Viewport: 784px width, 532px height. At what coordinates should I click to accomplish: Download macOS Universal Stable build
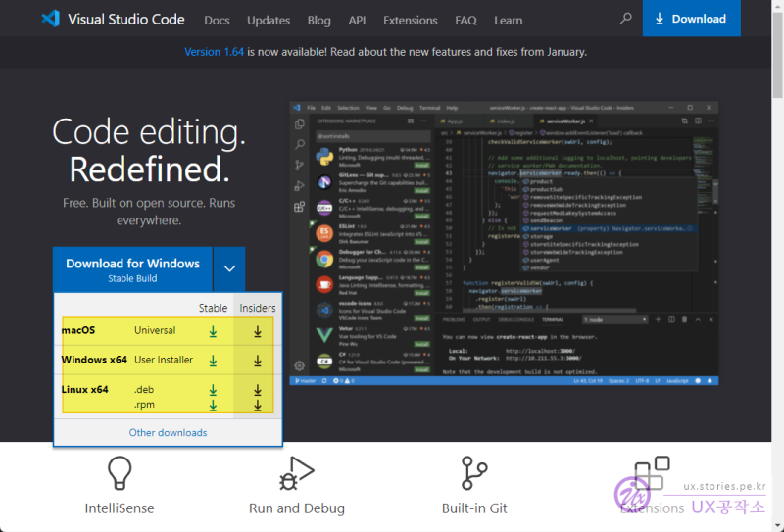[x=213, y=331]
